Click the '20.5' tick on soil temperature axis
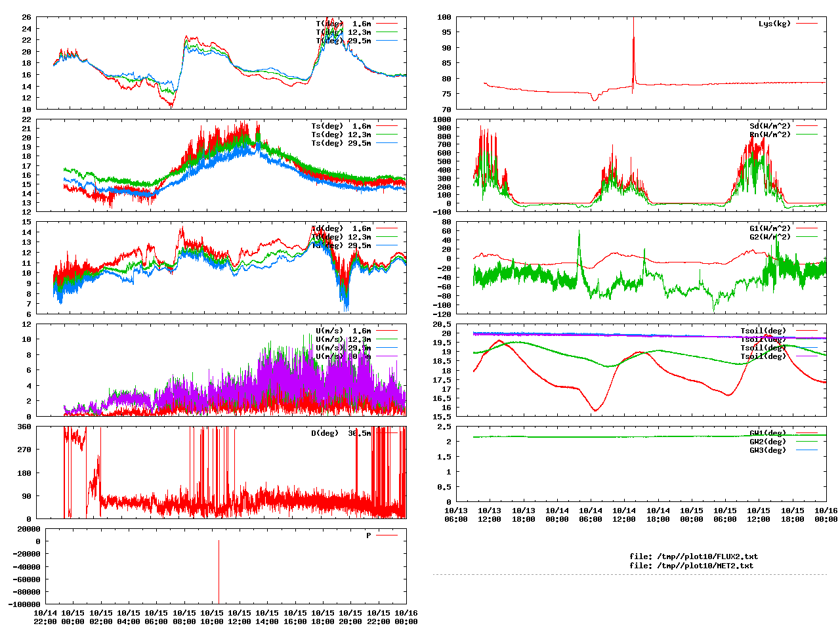 [x=442, y=324]
